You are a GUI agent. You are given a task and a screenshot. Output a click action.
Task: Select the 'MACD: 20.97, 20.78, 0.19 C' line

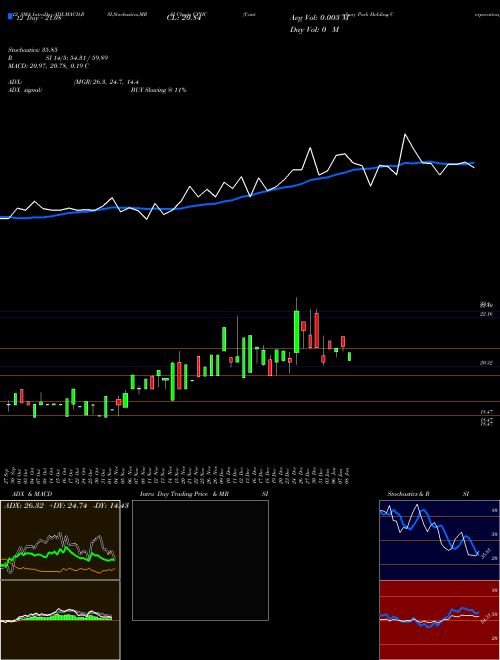click(x=48, y=66)
